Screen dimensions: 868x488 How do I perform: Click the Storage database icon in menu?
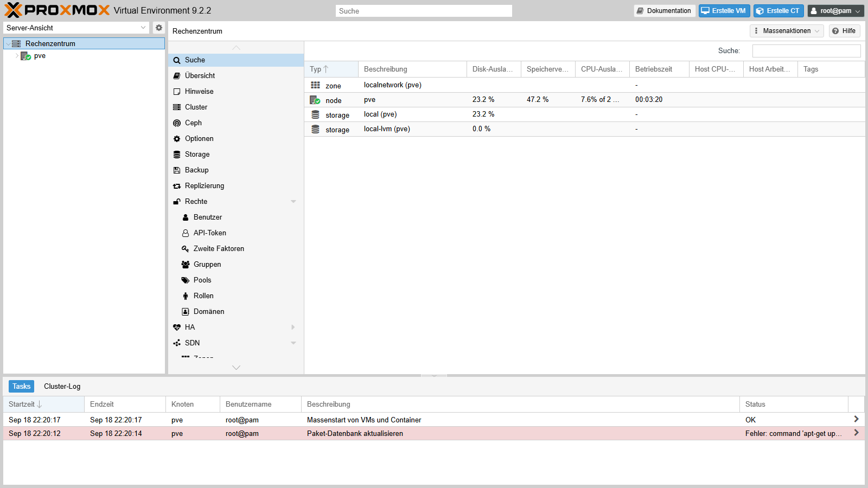177,155
